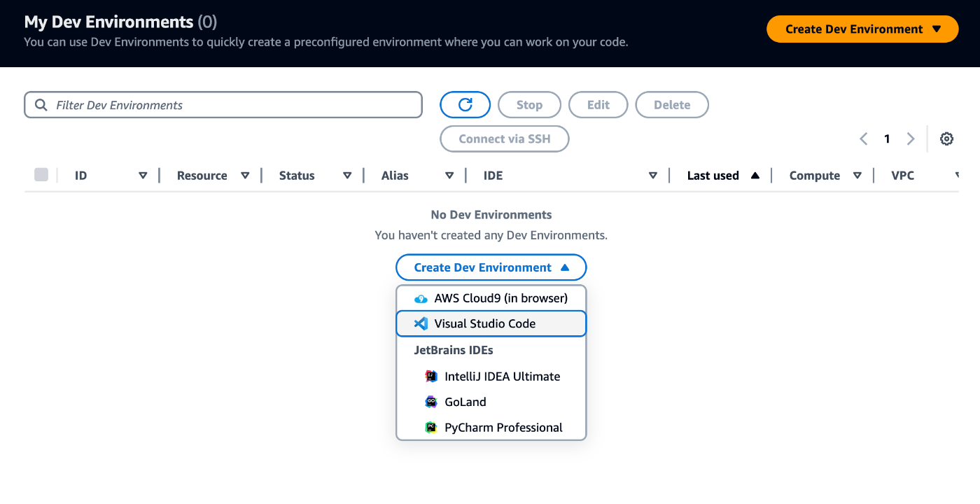Focus the Filter Dev Environments field

click(x=223, y=105)
